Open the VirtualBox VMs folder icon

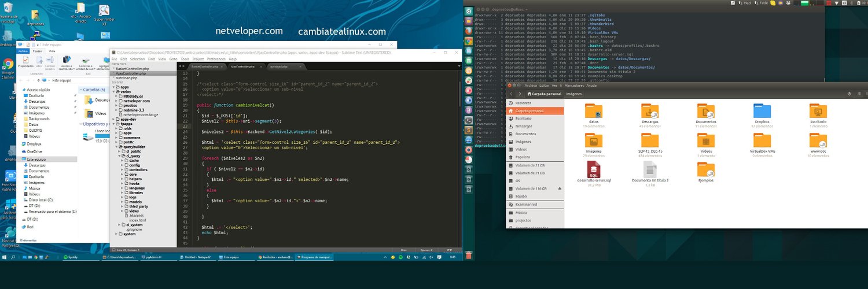coord(762,140)
